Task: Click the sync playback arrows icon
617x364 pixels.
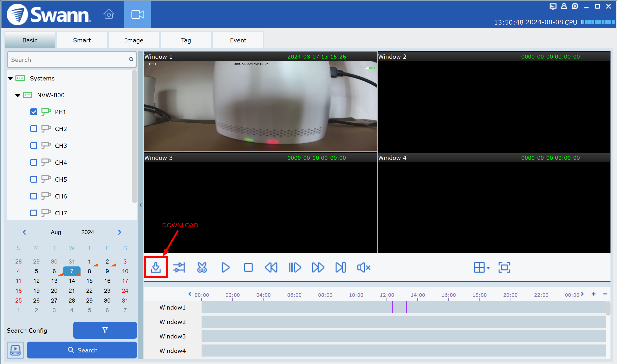Action: (179, 267)
